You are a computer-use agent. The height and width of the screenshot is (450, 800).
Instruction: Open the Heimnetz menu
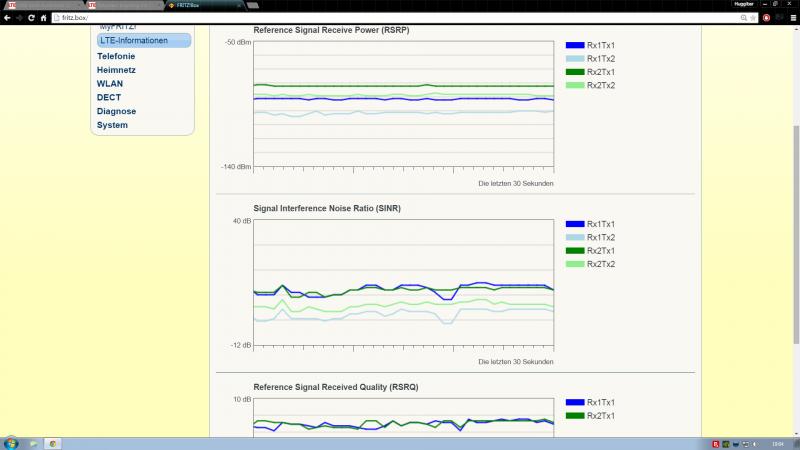(x=116, y=70)
